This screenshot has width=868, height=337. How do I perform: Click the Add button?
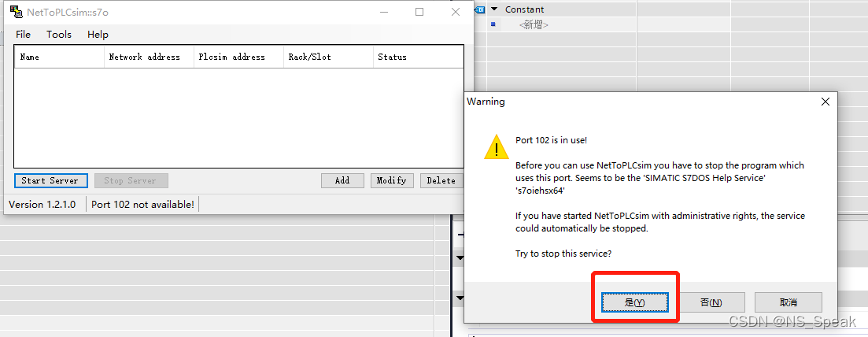pos(342,180)
